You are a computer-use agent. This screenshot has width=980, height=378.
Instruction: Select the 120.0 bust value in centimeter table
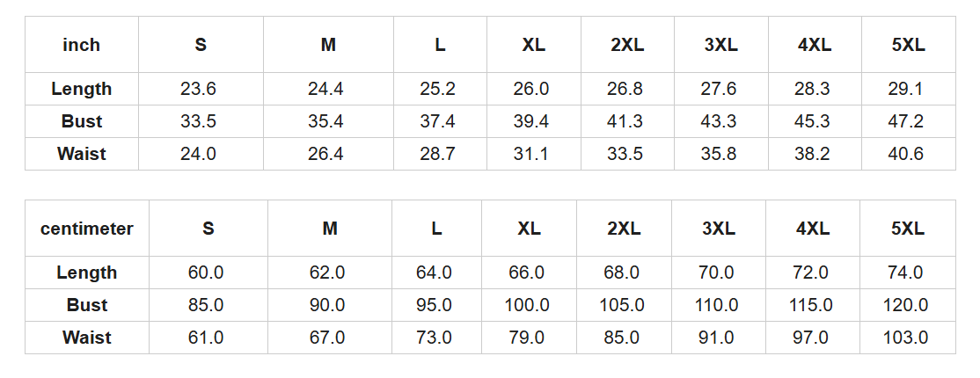[x=906, y=305]
